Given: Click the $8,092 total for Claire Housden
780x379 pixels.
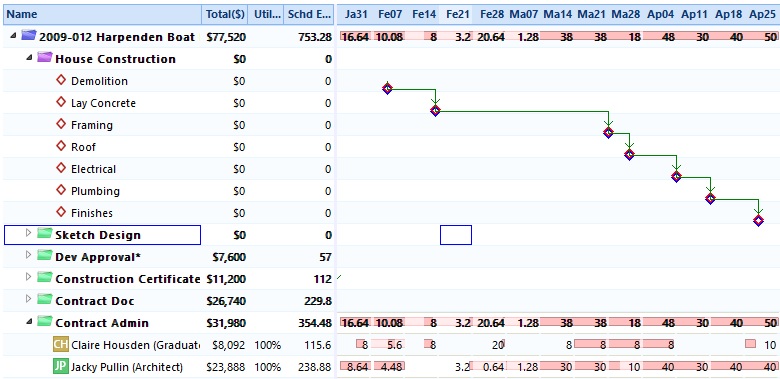Looking at the screenshot, I should 229,345.
